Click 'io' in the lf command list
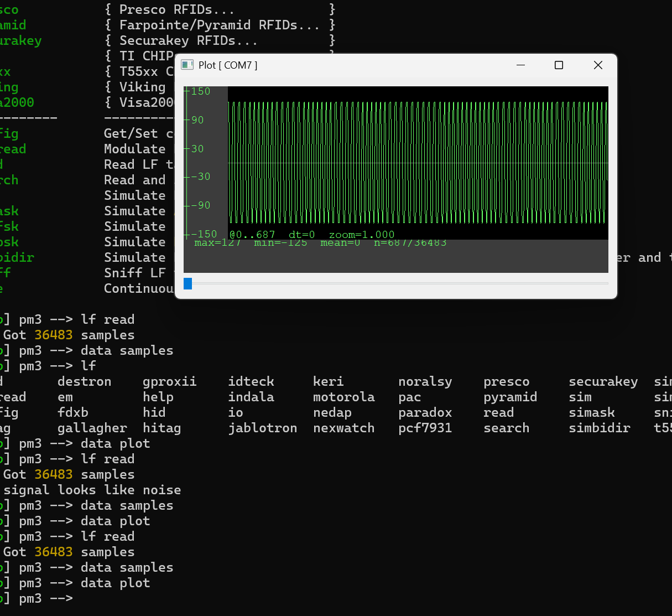This screenshot has width=672, height=616. tap(236, 413)
